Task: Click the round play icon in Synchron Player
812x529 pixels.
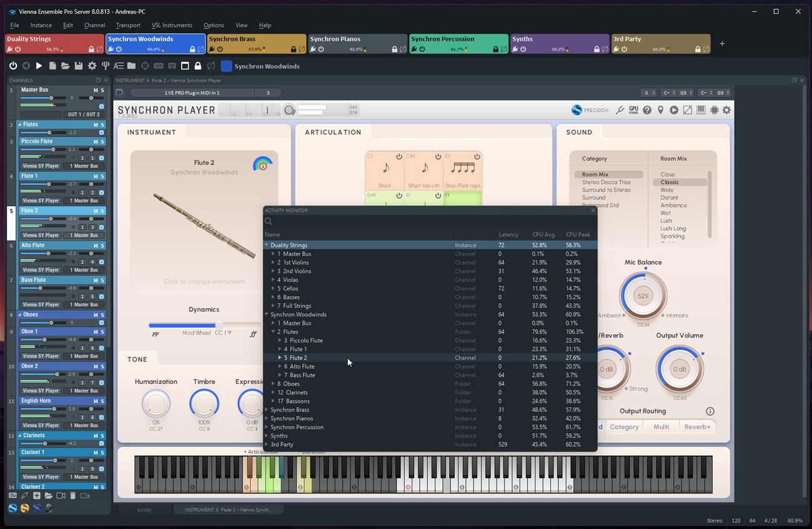Action: pos(673,110)
